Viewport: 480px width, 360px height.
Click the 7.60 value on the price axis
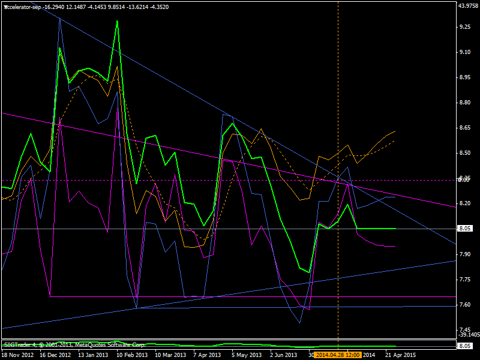(x=465, y=305)
